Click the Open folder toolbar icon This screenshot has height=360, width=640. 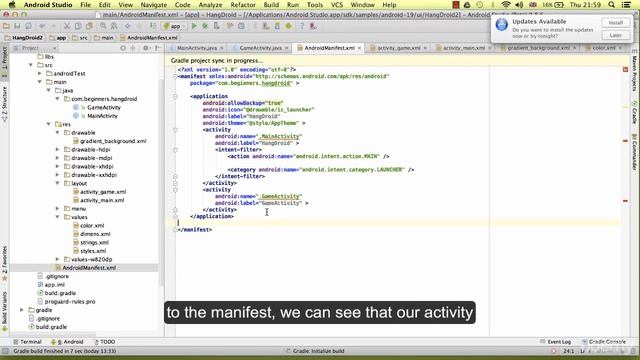point(6,26)
